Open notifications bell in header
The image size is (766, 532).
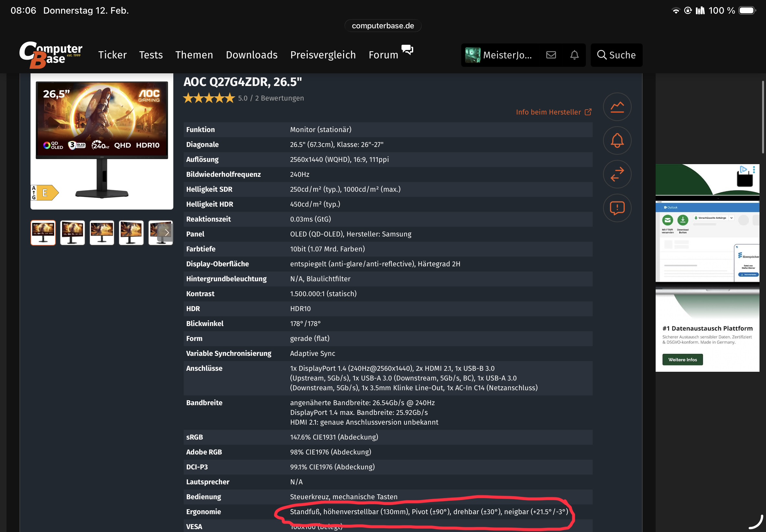[x=574, y=55]
